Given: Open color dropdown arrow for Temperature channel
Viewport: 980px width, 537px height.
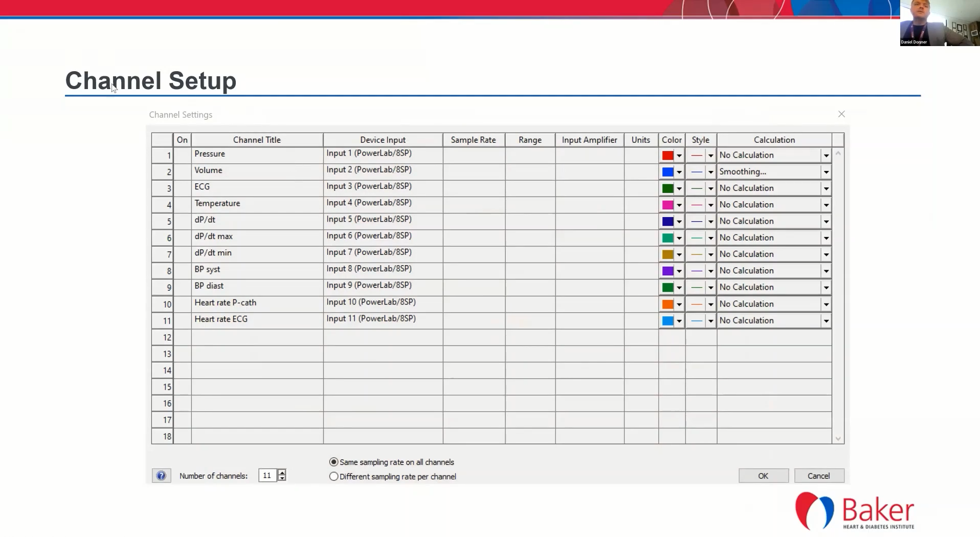Looking at the screenshot, I should 679,205.
